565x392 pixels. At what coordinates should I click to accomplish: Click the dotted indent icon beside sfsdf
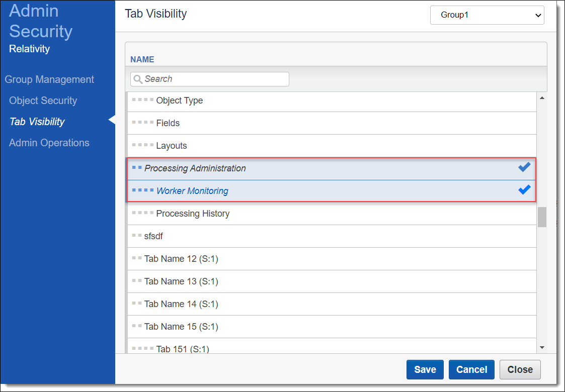pos(137,235)
